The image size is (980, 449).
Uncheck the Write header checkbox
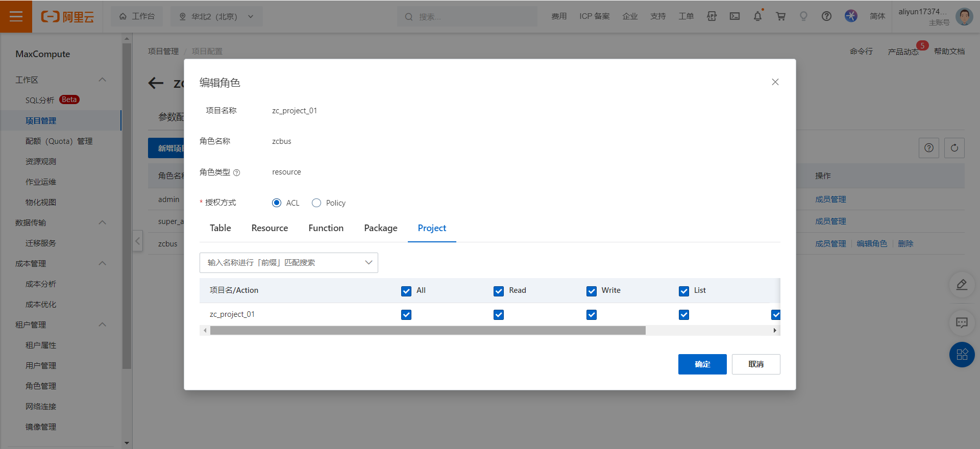(x=592, y=291)
